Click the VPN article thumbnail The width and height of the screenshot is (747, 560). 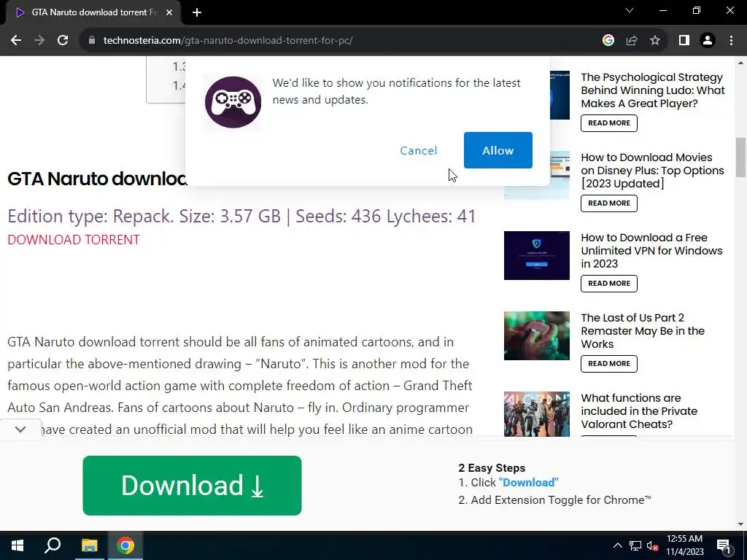tap(536, 256)
